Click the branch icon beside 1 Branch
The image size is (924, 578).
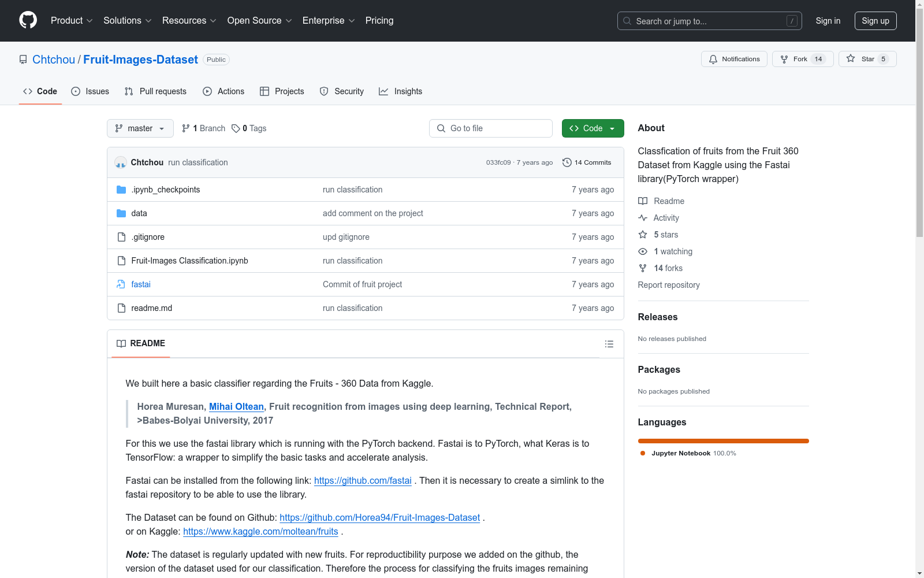click(x=186, y=128)
